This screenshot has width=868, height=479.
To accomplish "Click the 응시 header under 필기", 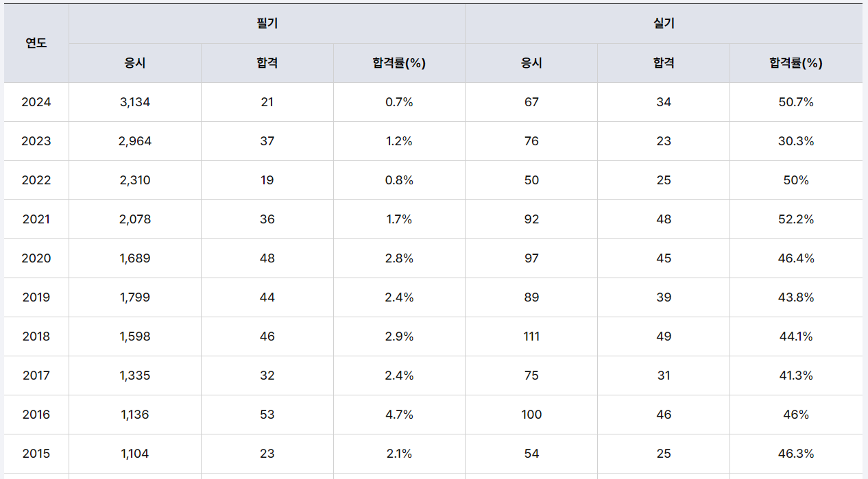I will pos(135,63).
